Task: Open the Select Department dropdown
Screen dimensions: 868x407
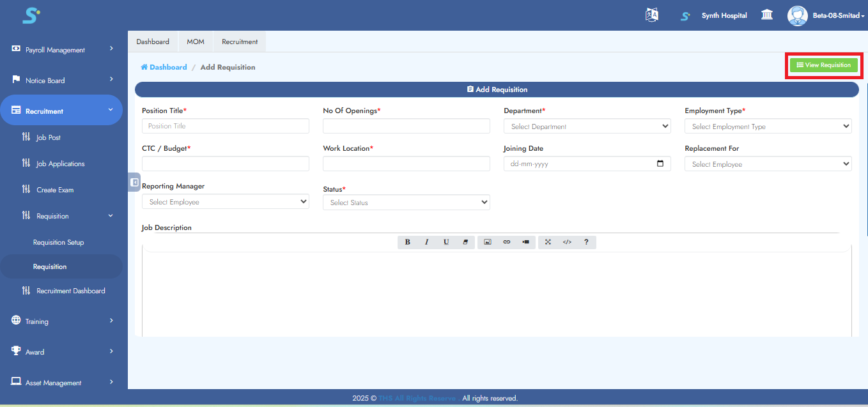Action: pyautogui.click(x=587, y=127)
